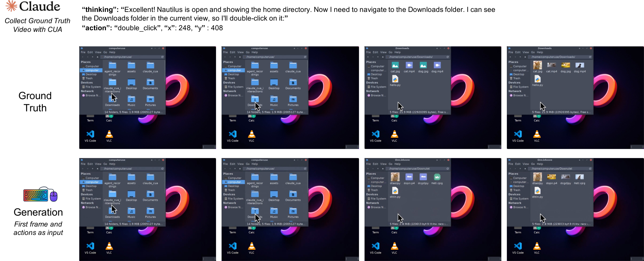644x261 pixels.
Task: Click VLC desktop icon in last Generation frame
Action: click(537, 246)
